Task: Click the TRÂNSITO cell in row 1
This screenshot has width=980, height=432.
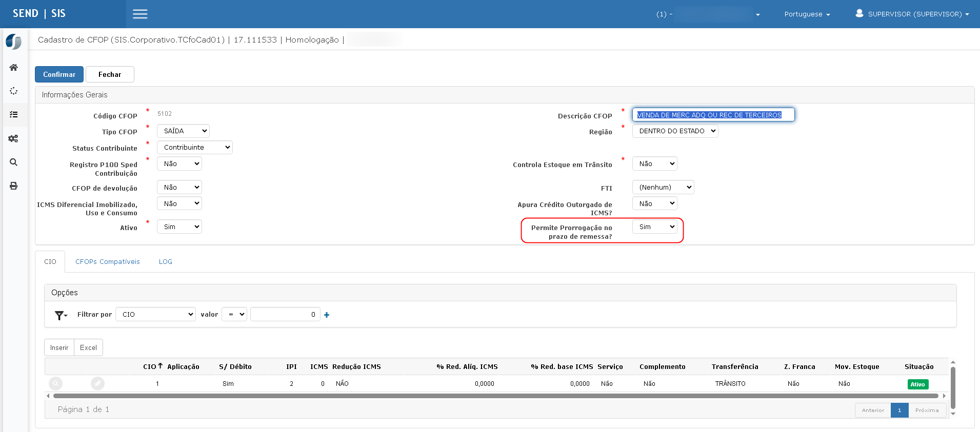Action: coord(730,384)
